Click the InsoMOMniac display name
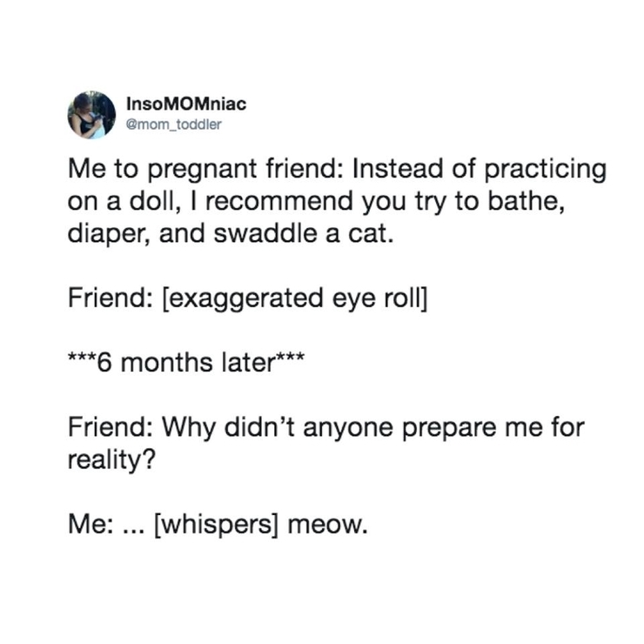This screenshot has height=644, width=644. pyautogui.click(x=186, y=104)
